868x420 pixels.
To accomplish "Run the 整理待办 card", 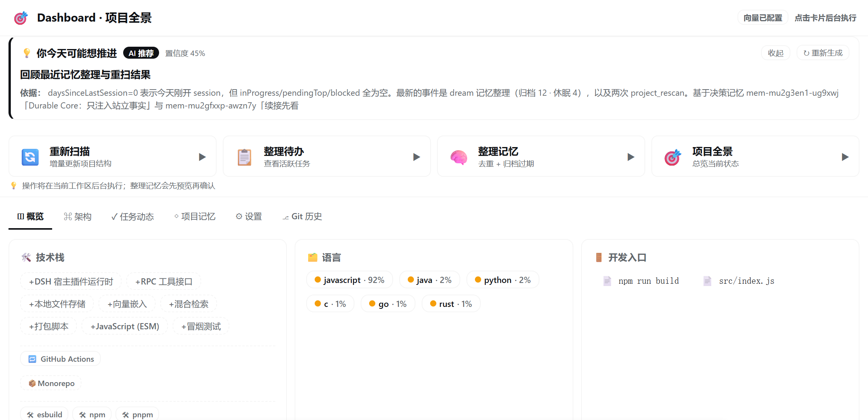I will tap(327, 156).
